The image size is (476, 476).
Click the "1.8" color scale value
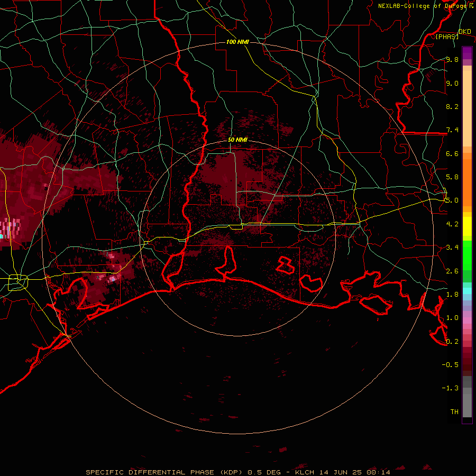point(452,295)
